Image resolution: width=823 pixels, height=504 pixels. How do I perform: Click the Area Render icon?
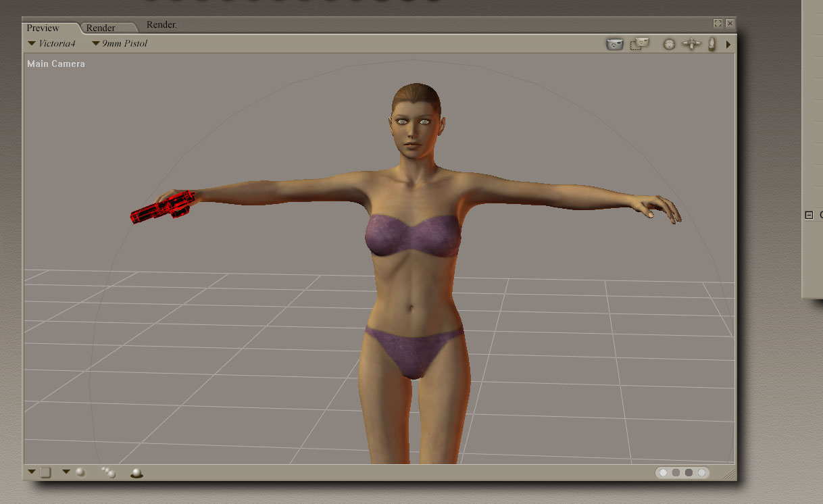(x=639, y=44)
